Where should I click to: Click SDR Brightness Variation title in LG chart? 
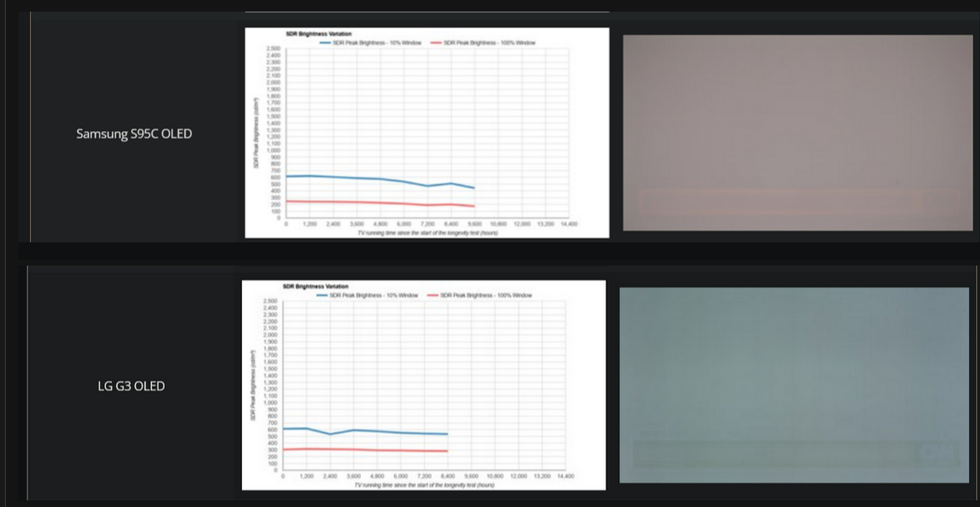pos(316,286)
